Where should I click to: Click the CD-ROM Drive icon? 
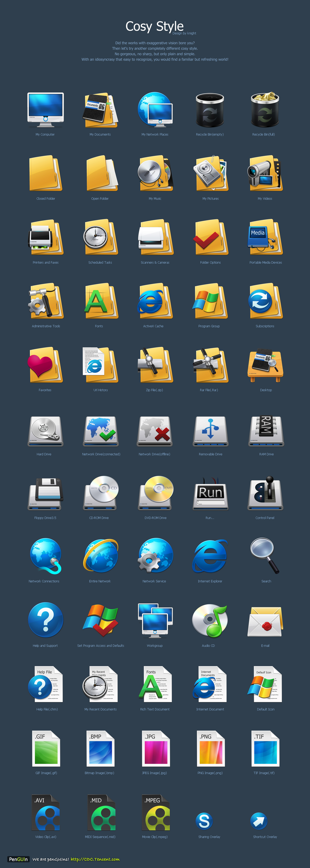(x=101, y=493)
